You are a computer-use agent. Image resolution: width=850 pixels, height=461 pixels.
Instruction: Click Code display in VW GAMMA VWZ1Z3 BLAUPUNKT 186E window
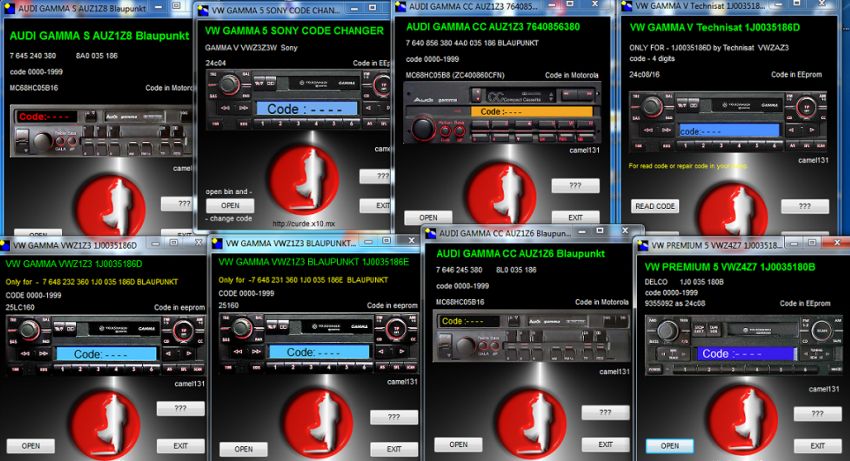(319, 352)
